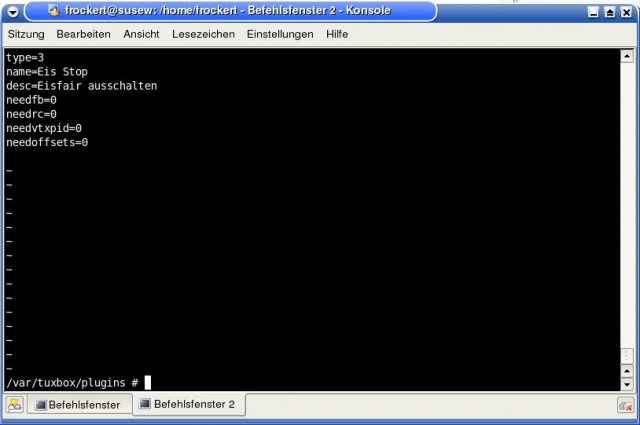Open the Bearbeiten menu
Screen dimensions: 640x425
tap(83, 34)
